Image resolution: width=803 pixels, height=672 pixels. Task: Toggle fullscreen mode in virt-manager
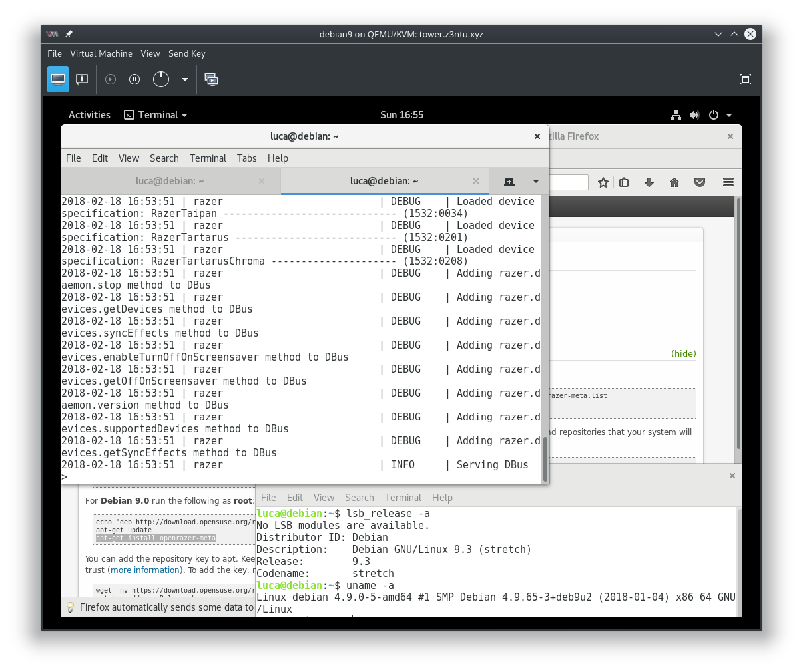click(x=745, y=79)
